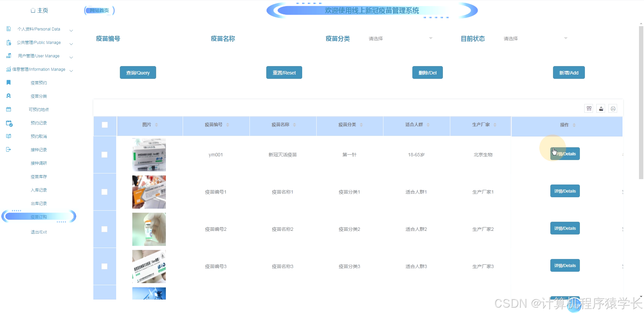Click the ym001 vaccine product thumbnail
The height and width of the screenshot is (314, 644).
click(149, 155)
